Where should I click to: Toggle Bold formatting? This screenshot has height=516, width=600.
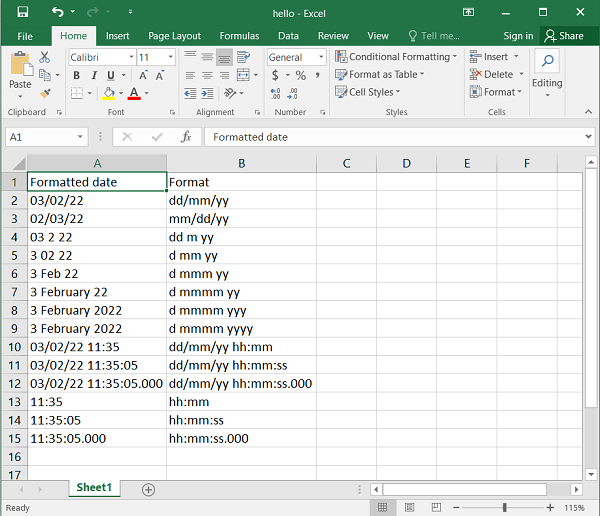coord(77,75)
